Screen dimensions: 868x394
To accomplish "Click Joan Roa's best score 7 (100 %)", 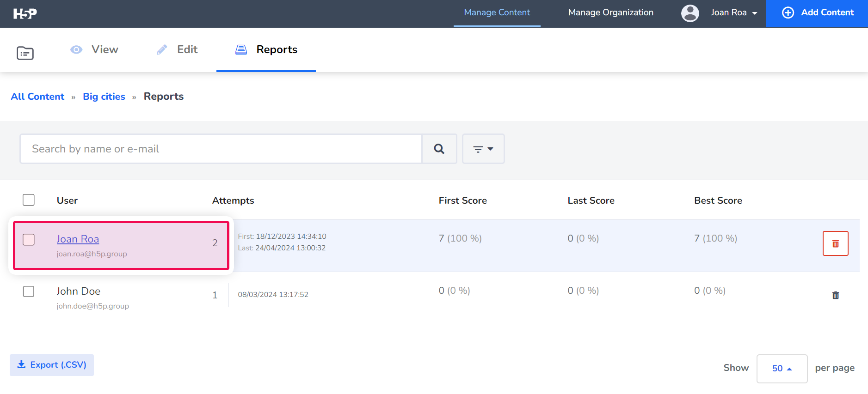I will [715, 238].
